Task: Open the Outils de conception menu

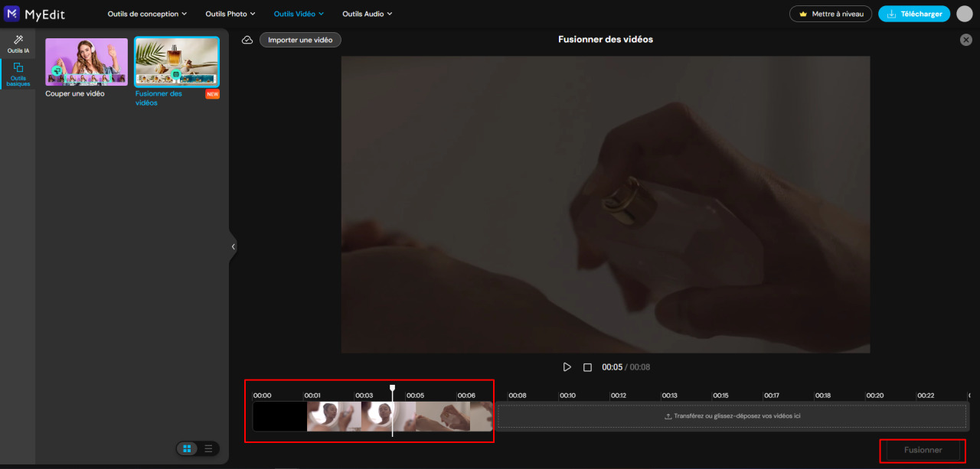Action: click(x=147, y=14)
